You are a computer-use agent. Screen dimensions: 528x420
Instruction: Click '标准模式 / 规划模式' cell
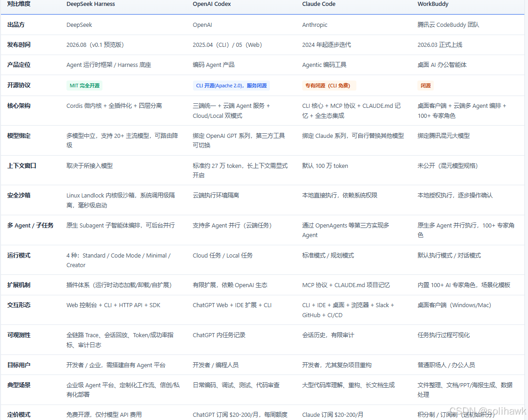328,255
